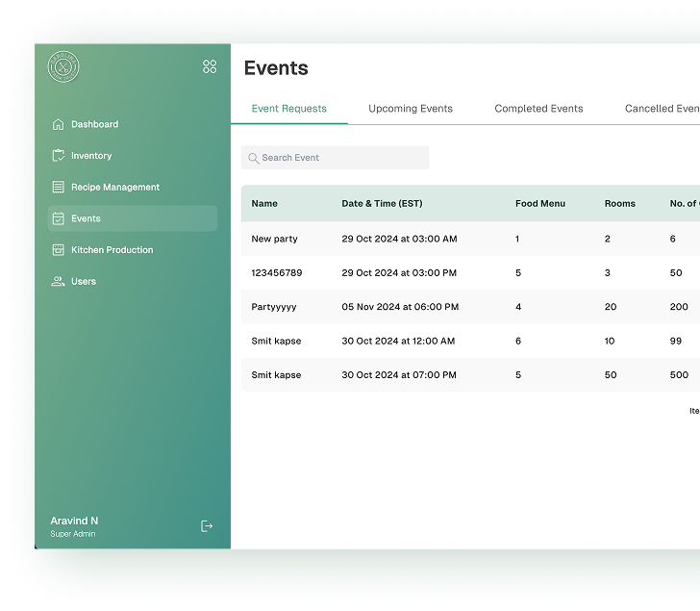Click the Aravind N profile name
This screenshot has height=611, width=700.
[x=74, y=521]
